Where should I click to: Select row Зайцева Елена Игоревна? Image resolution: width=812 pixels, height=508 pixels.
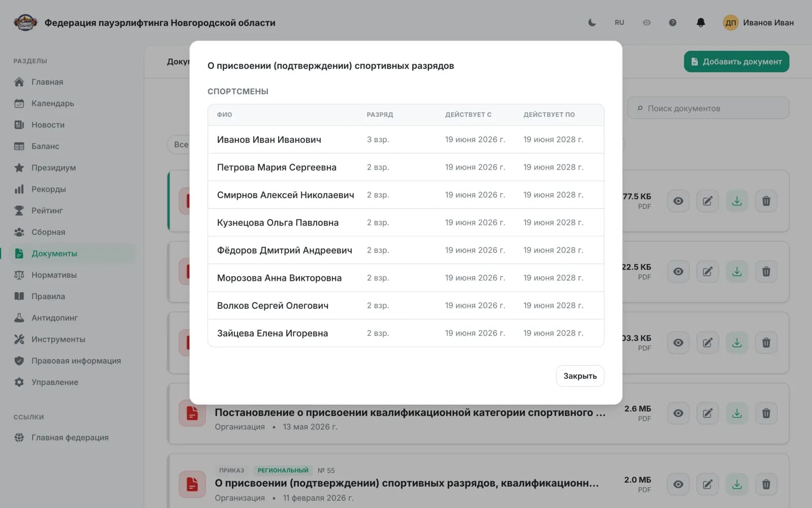406,333
